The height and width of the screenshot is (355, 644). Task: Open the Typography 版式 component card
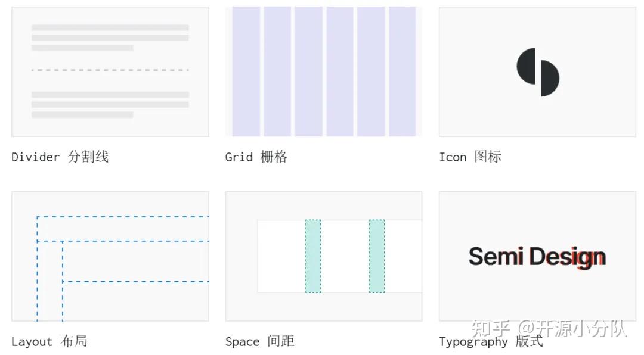pos(537,255)
